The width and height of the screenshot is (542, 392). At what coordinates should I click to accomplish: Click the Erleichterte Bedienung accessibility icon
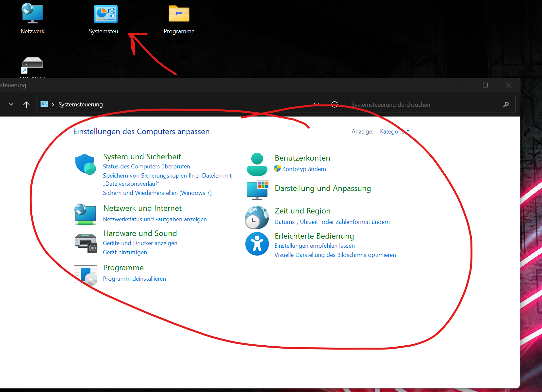click(x=257, y=244)
